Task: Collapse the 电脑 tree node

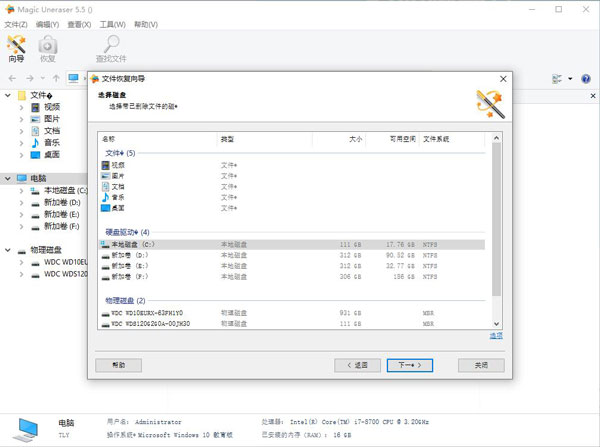Action: (x=8, y=179)
